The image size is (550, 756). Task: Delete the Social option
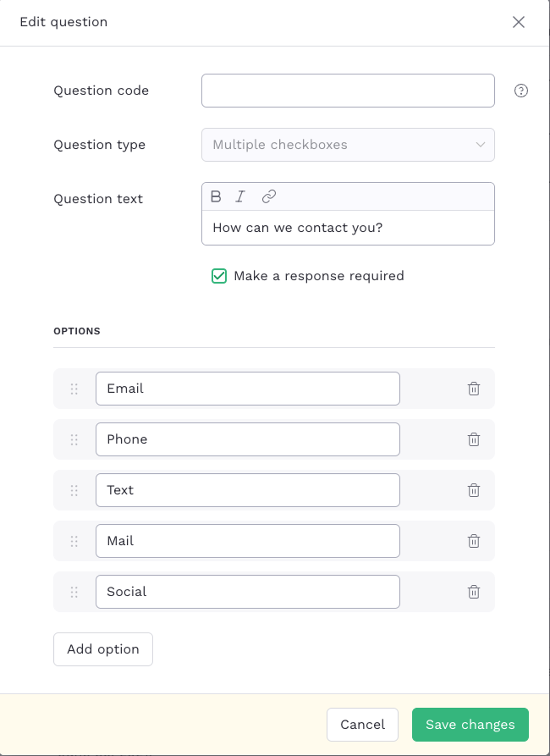(474, 592)
